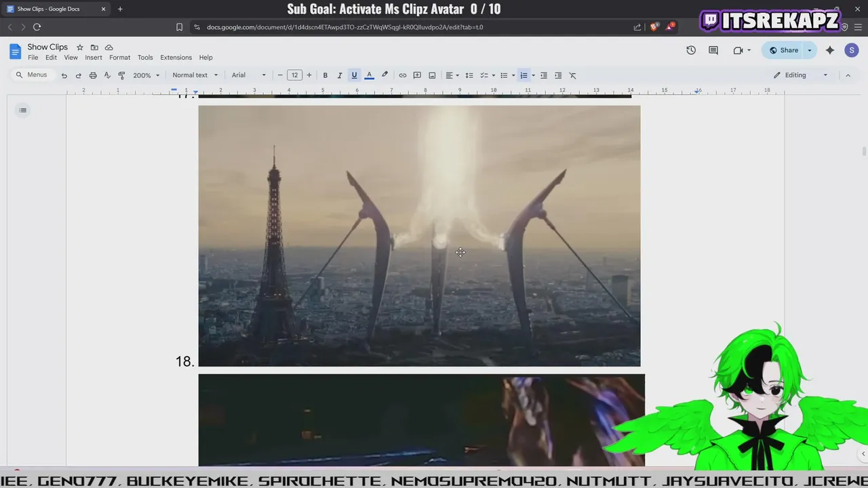Reload the page using the browser refresh icon
The width and height of the screenshot is (868, 488).
(37, 27)
